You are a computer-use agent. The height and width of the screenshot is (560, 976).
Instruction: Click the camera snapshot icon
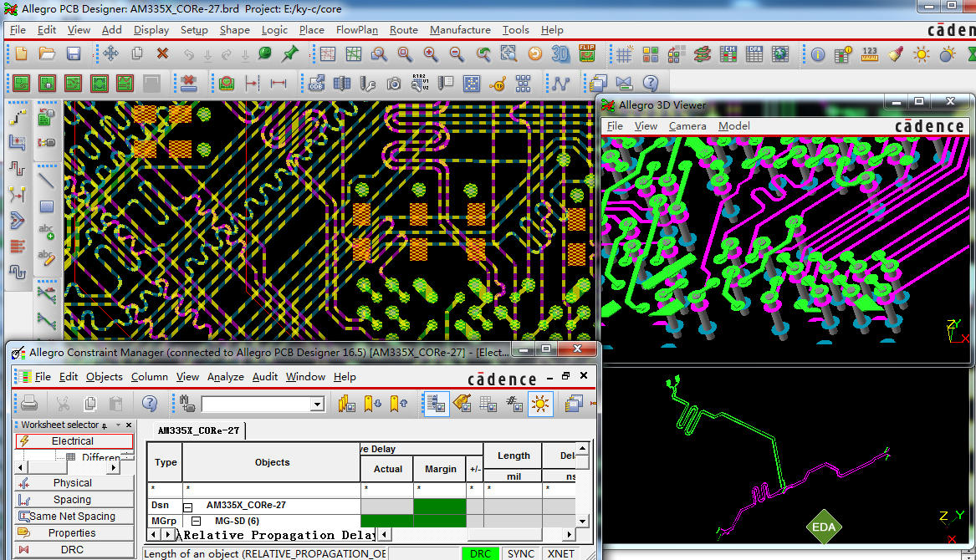(393, 84)
